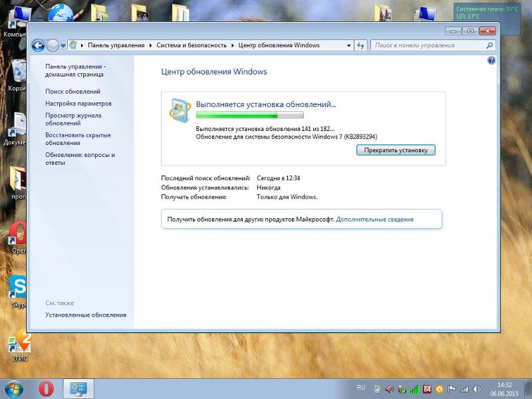Click the magnifier icon in search box
Image resolution: width=532 pixels, height=399 pixels.
[489, 45]
